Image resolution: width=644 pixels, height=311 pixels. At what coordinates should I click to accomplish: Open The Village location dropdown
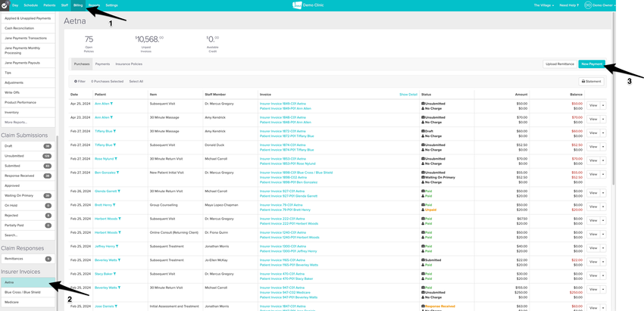click(543, 5)
